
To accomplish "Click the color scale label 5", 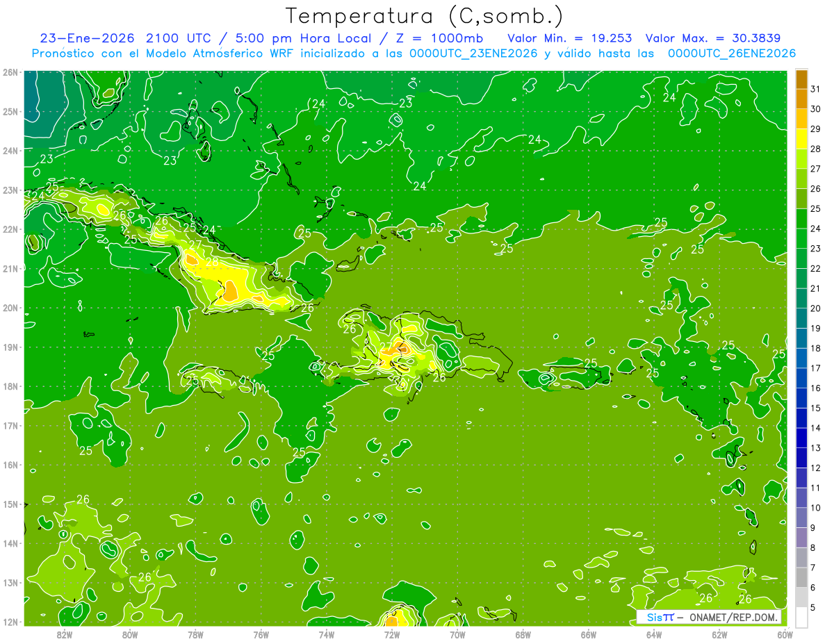I will pos(813,607).
